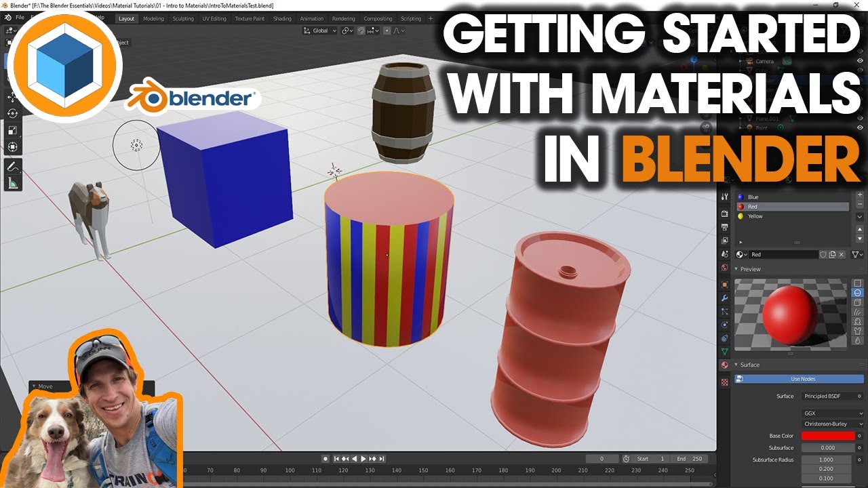
Task: Toggle snapping magnet in viewport header
Action: [363, 30]
